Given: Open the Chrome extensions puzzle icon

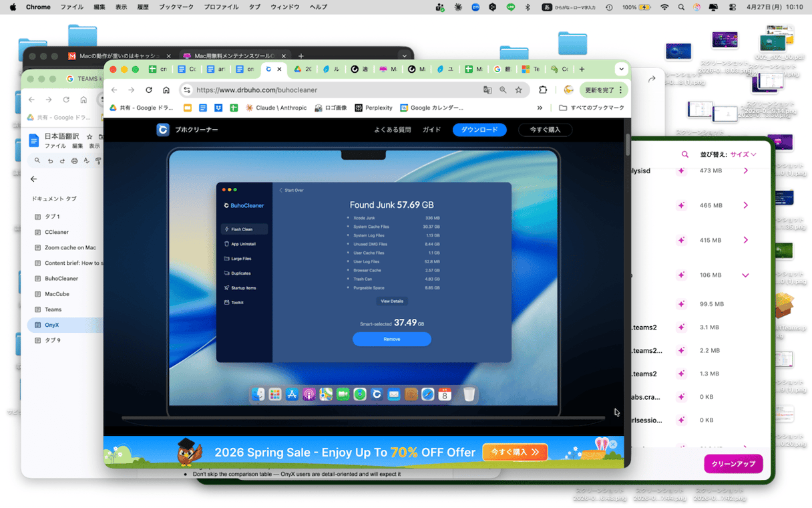Looking at the screenshot, I should tap(543, 90).
